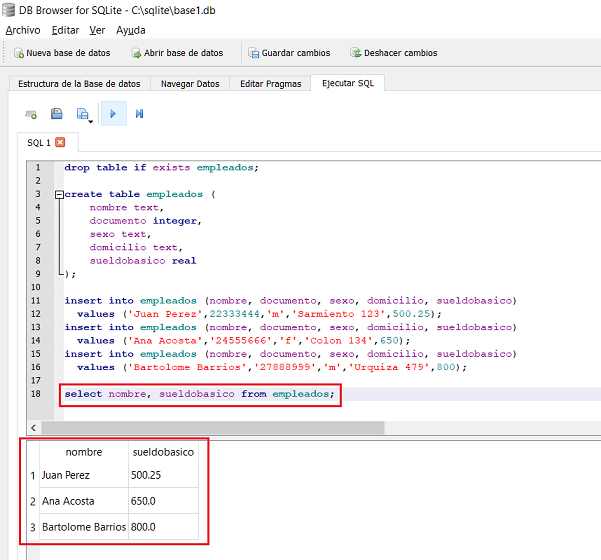Click line number 11 in the gutter

(36, 301)
